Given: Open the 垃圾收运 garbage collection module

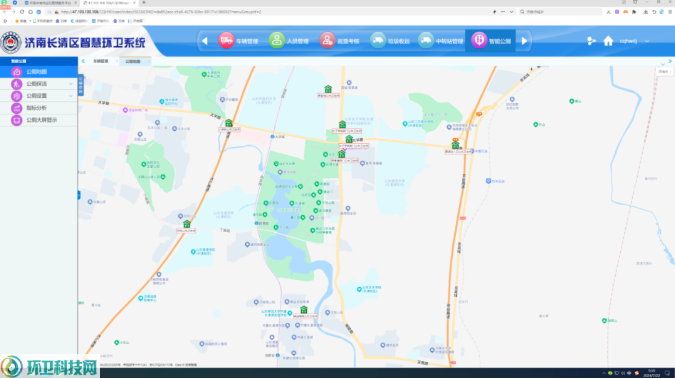Looking at the screenshot, I should [x=390, y=41].
